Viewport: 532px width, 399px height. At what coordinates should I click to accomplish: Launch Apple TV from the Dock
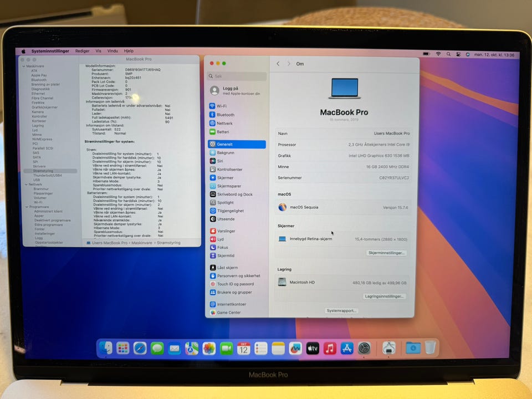313,348
